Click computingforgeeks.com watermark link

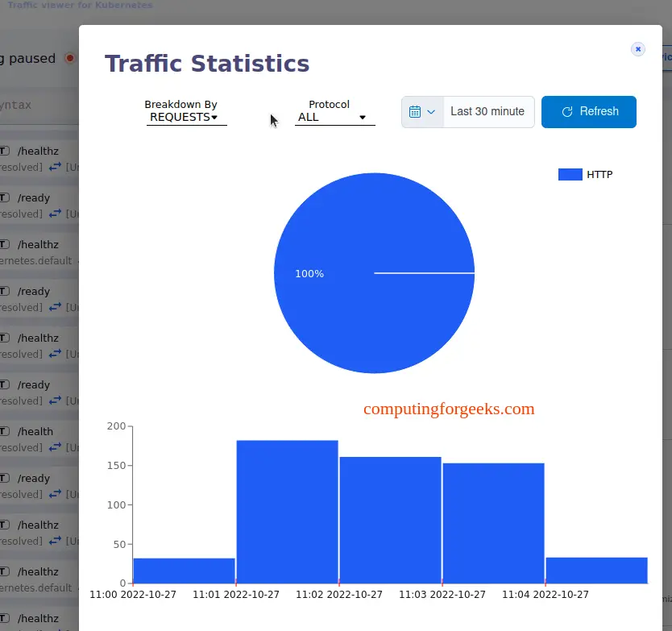click(449, 409)
